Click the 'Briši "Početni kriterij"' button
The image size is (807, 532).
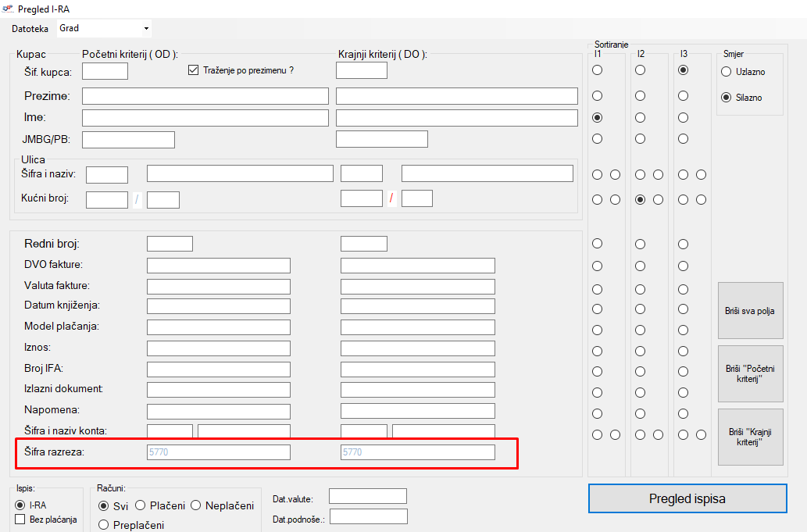click(750, 373)
